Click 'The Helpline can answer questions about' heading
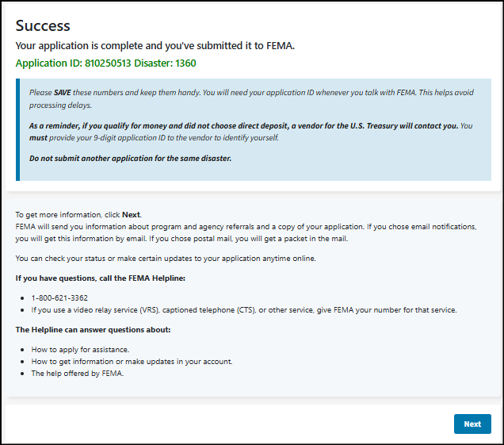Screen dimensions: 504x445 [93, 329]
